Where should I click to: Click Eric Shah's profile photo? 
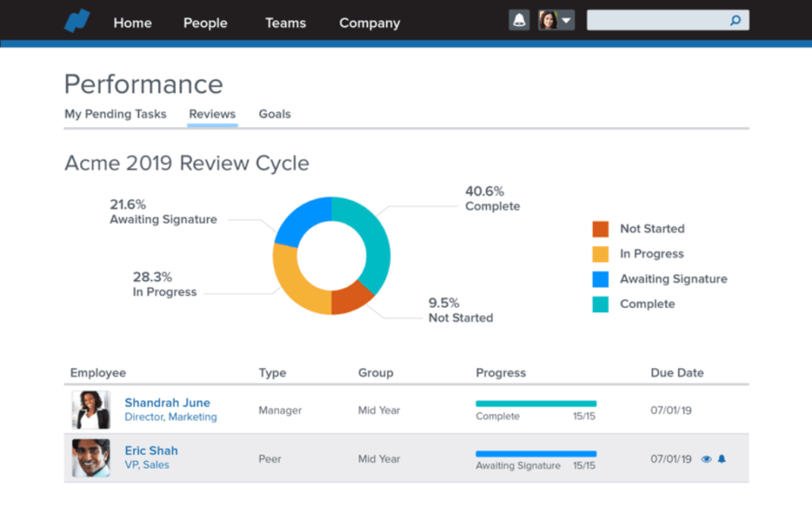point(91,458)
